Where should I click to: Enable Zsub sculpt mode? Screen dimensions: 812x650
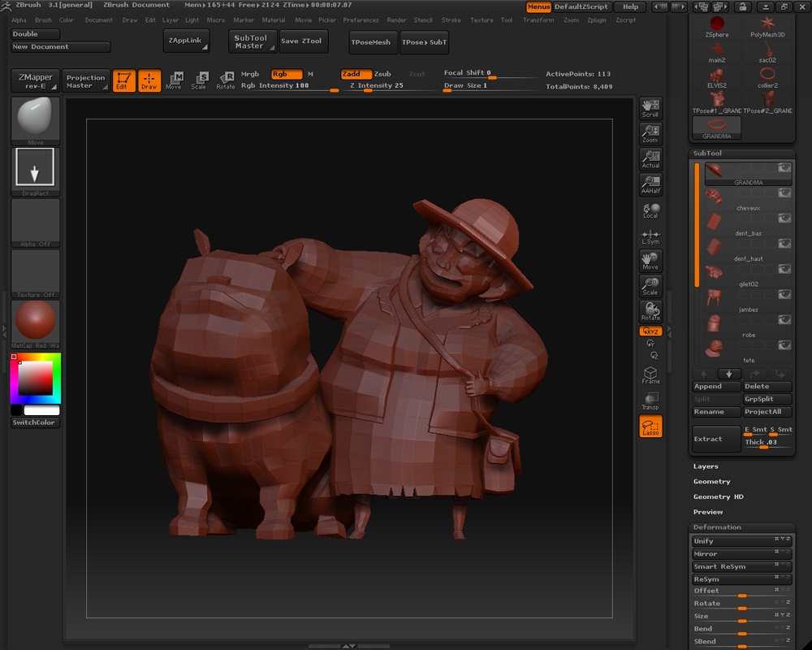click(382, 74)
